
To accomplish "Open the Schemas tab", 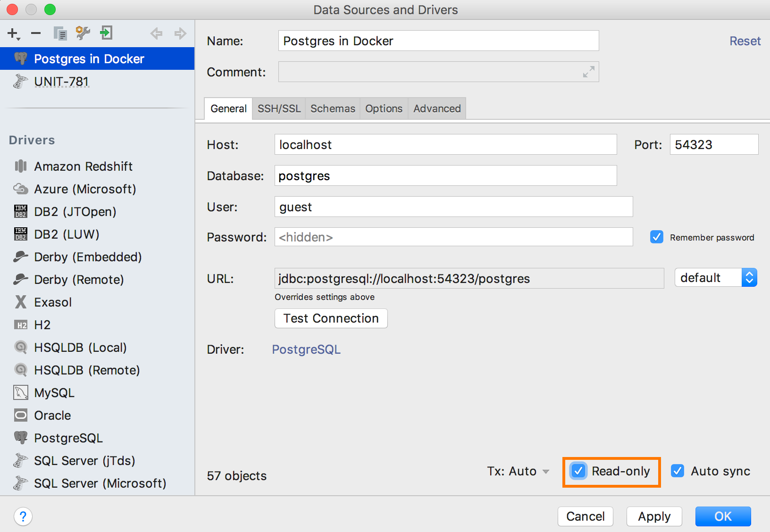I will [x=333, y=108].
